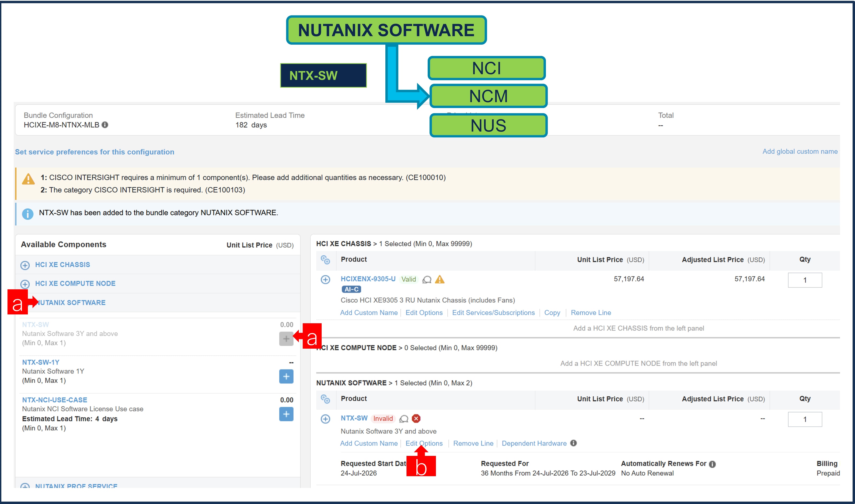This screenshot has height=504, width=855.
Task: Open the NTX-SW-1Y component link
Action: coord(41,362)
